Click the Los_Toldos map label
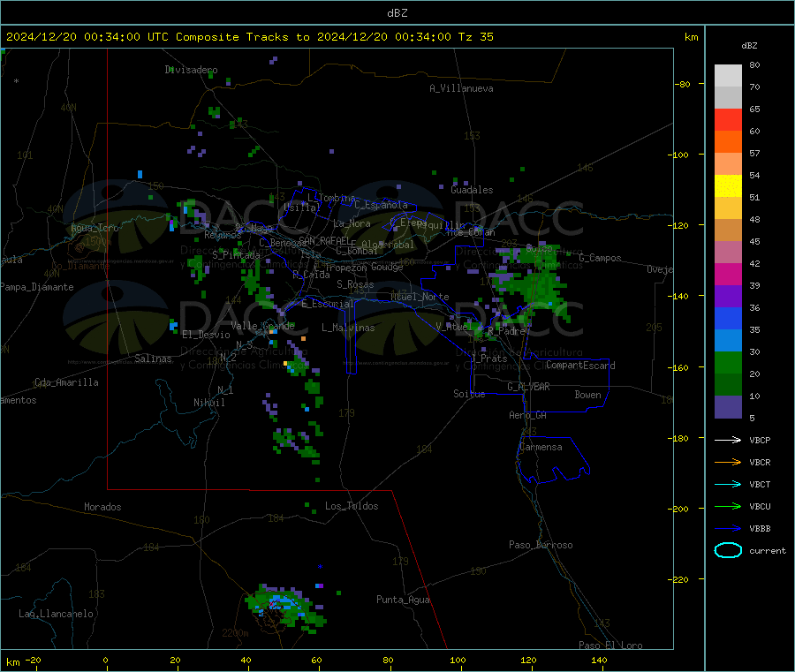Screen dimensions: 795x672 pos(352,506)
